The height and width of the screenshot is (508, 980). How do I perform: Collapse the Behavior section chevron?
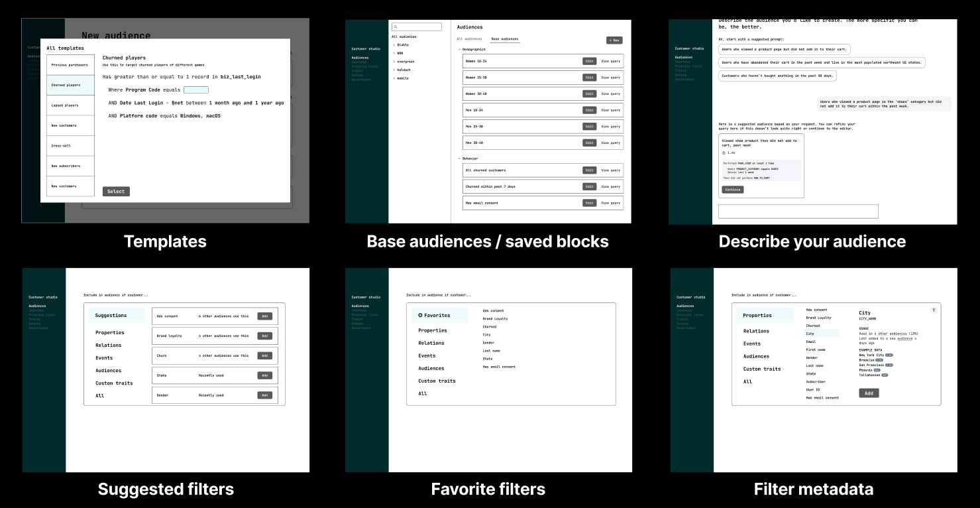click(x=459, y=159)
